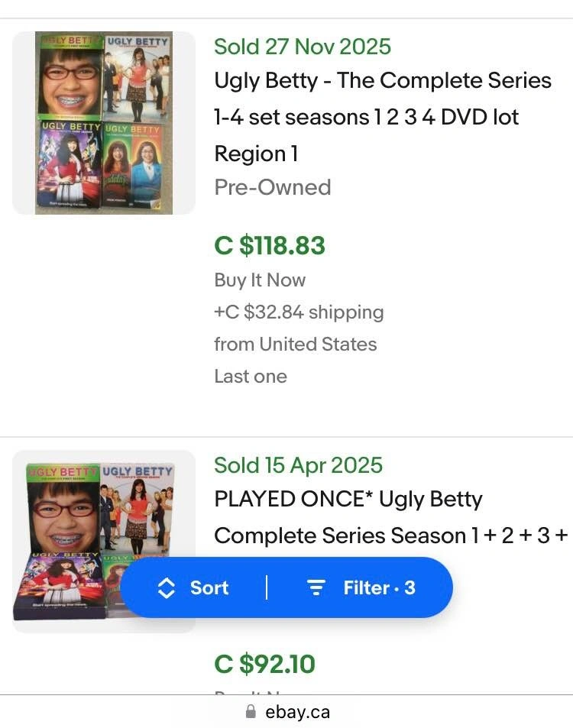The height and width of the screenshot is (728, 573).
Task: Tap the Filter lines icon
Action: tap(316, 587)
